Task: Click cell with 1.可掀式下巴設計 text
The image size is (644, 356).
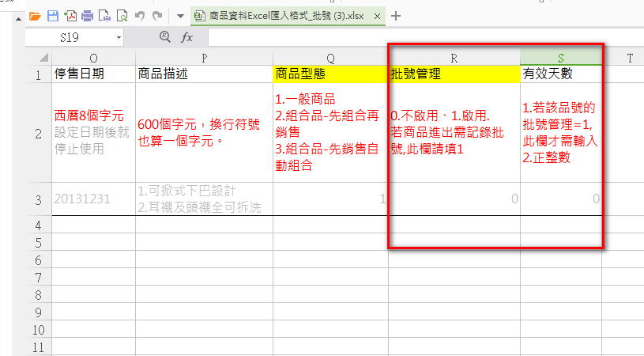Action: 204,199
